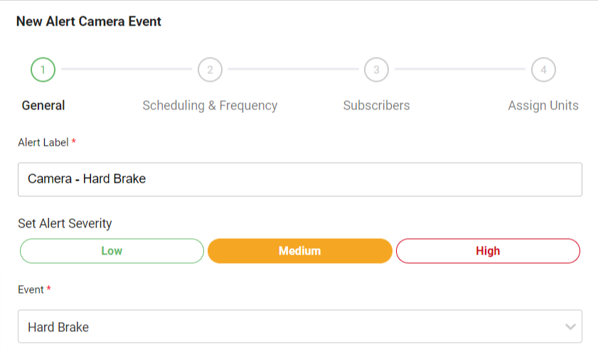Switch to the Subscribers step
The height and width of the screenshot is (364, 598).
(x=376, y=106)
